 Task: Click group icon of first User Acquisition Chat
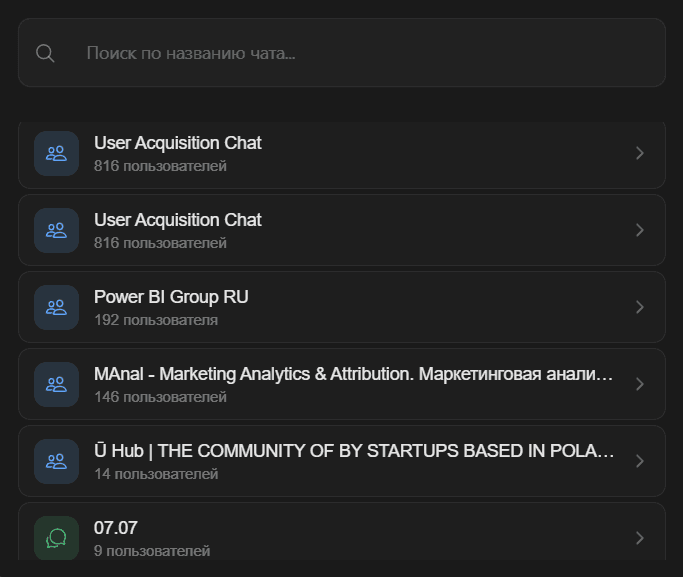pos(57,153)
